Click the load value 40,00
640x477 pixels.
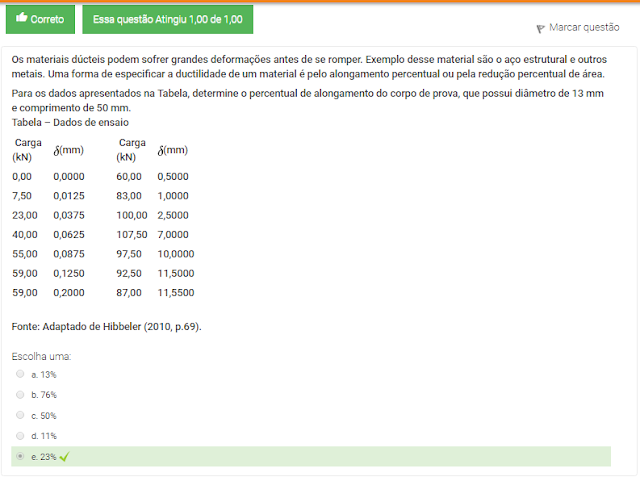click(25, 235)
